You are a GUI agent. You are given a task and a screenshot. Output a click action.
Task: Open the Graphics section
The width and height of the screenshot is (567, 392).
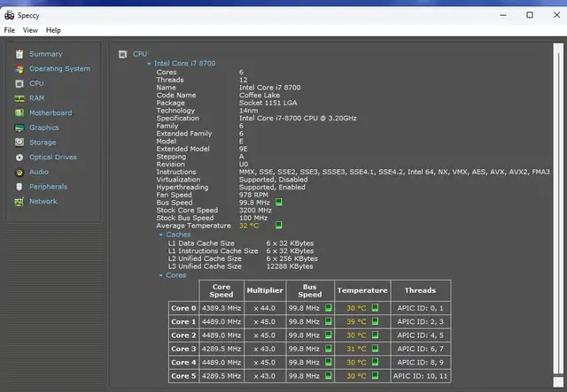coord(44,127)
